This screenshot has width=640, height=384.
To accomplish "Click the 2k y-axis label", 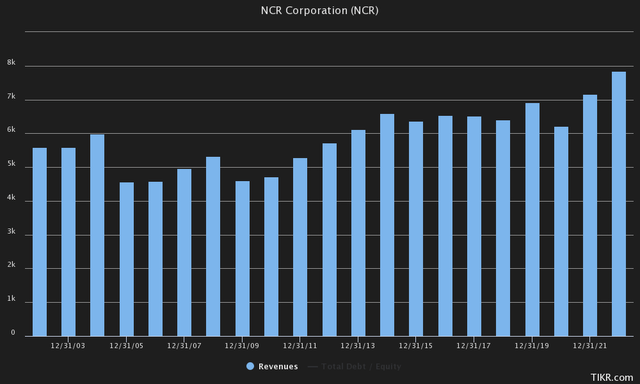I will pyautogui.click(x=11, y=265).
